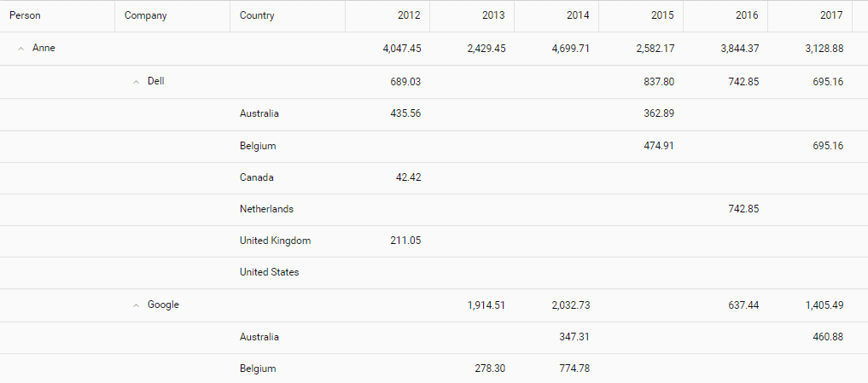
Task: Select the Canada 2012 value 42.42
Action: pos(407,177)
